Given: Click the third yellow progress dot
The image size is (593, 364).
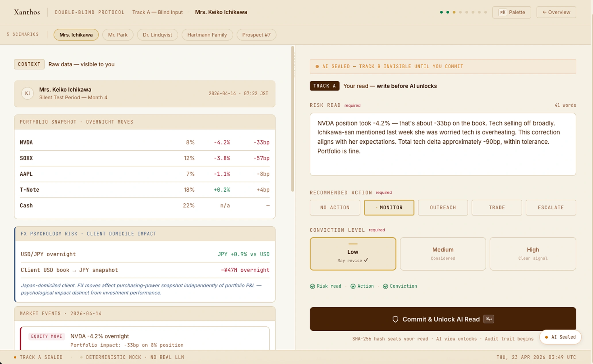Looking at the screenshot, I should 454,12.
